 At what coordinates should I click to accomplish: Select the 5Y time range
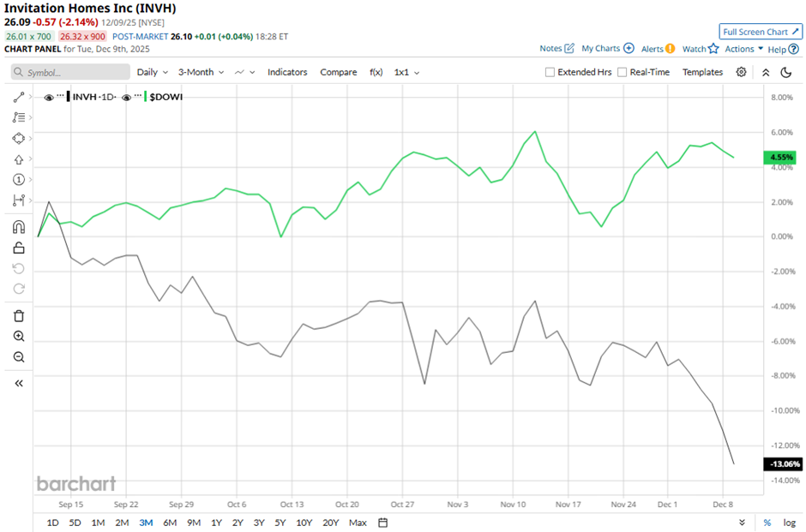tap(280, 523)
